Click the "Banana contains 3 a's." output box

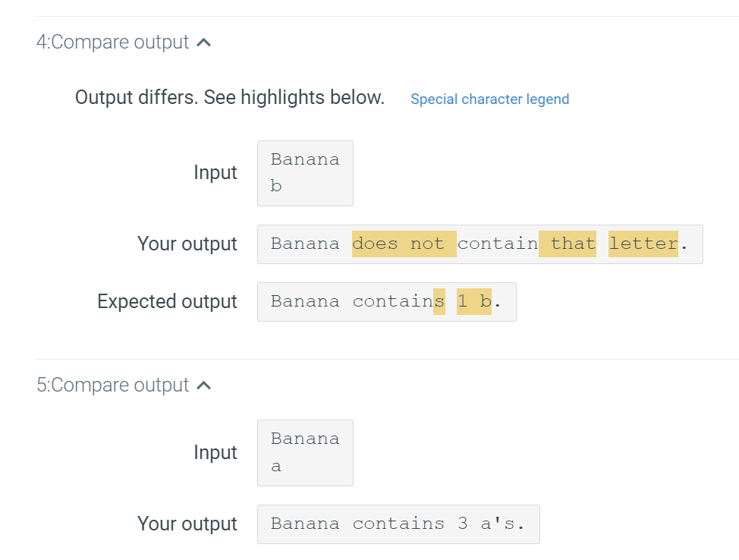[x=398, y=524]
